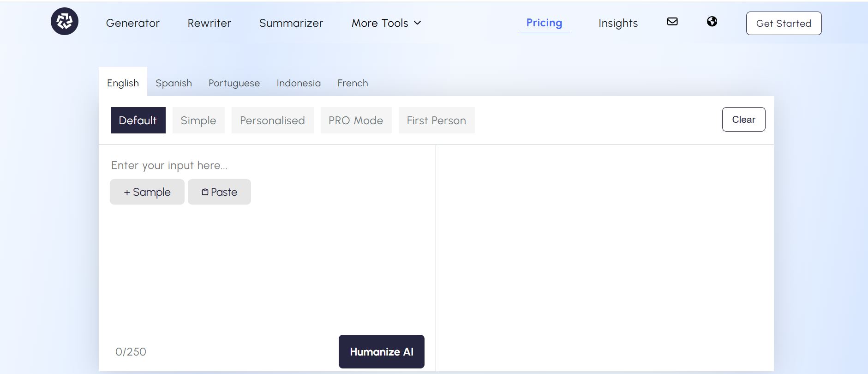
Task: Choose the Indonesia language tab
Action: click(x=299, y=83)
